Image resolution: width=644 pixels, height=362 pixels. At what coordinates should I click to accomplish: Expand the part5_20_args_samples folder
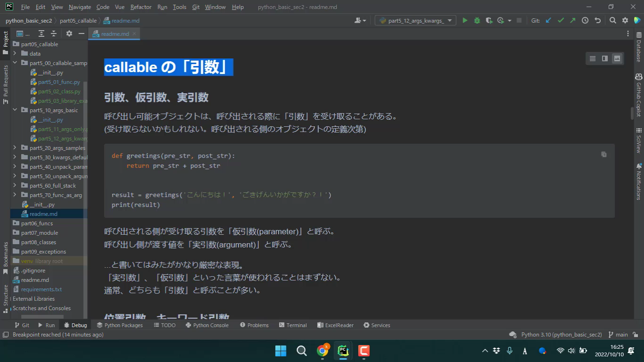[15, 148]
